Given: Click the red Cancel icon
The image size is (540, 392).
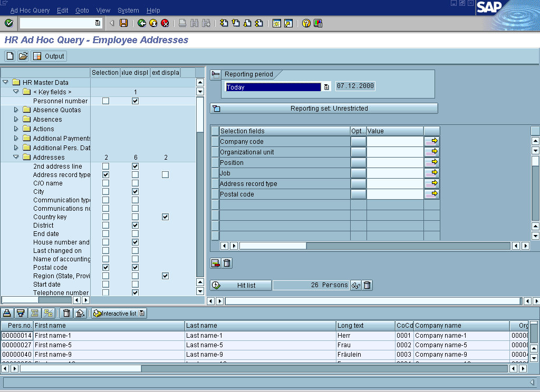Looking at the screenshot, I should pos(165,23).
